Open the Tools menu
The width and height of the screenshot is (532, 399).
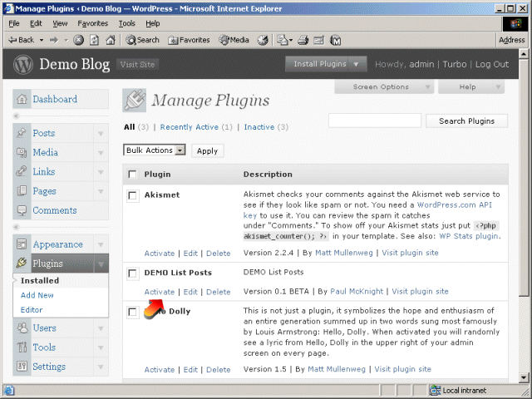pyautogui.click(x=127, y=23)
